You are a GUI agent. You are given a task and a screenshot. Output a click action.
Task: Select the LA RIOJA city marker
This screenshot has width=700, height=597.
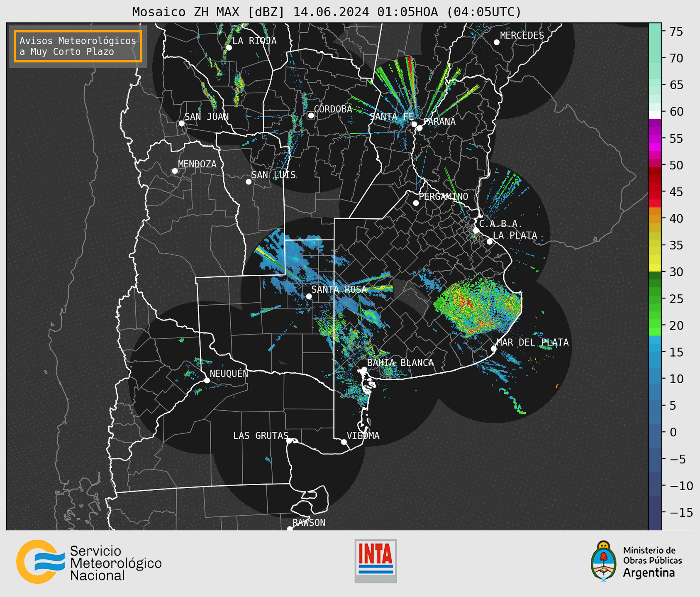tap(229, 48)
